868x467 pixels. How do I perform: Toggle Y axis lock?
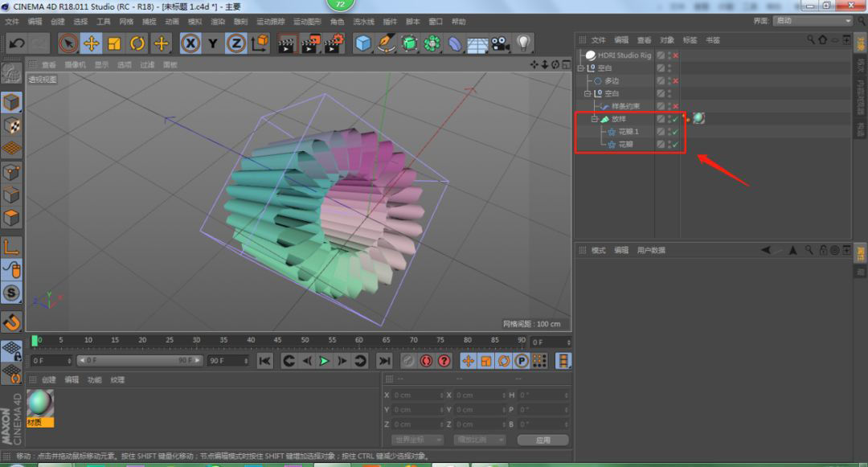click(213, 43)
